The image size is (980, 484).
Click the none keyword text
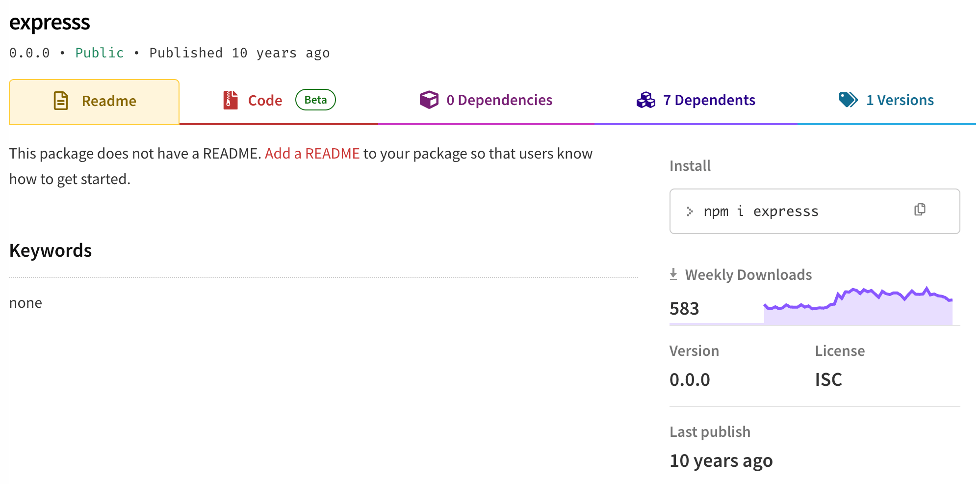coord(26,303)
